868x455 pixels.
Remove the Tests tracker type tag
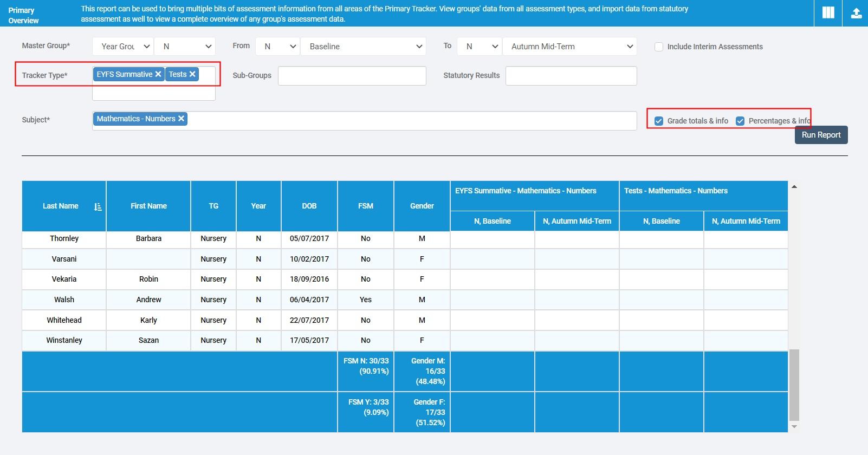tap(192, 74)
